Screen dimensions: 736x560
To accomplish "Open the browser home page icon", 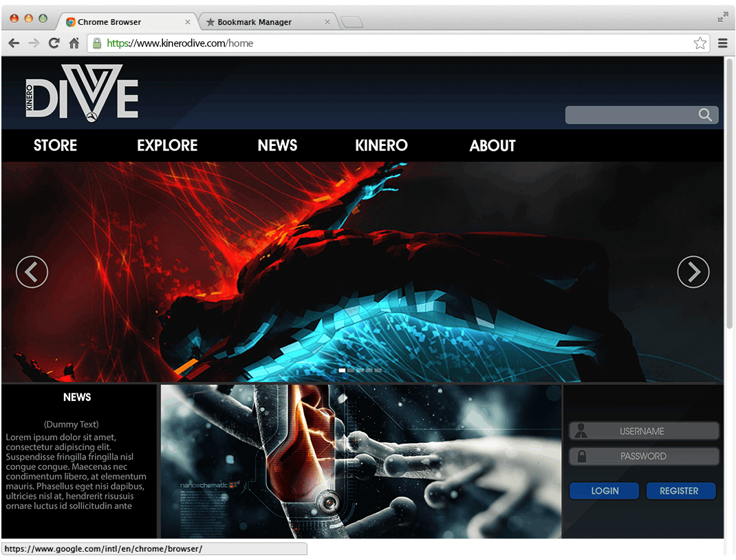I will 74,43.
